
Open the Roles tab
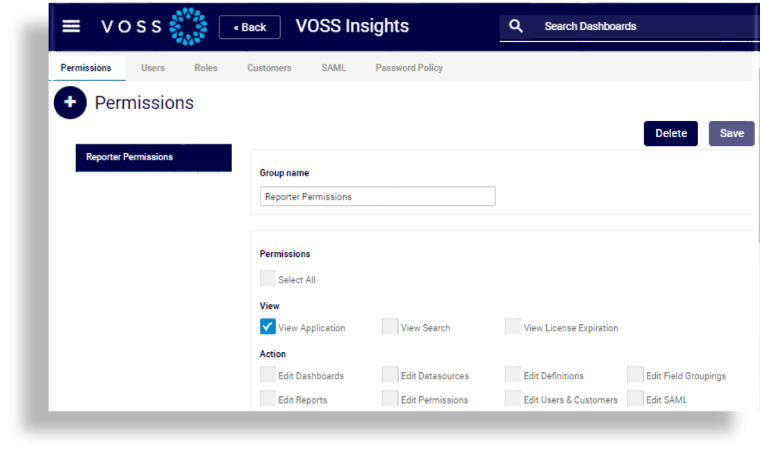(x=206, y=68)
